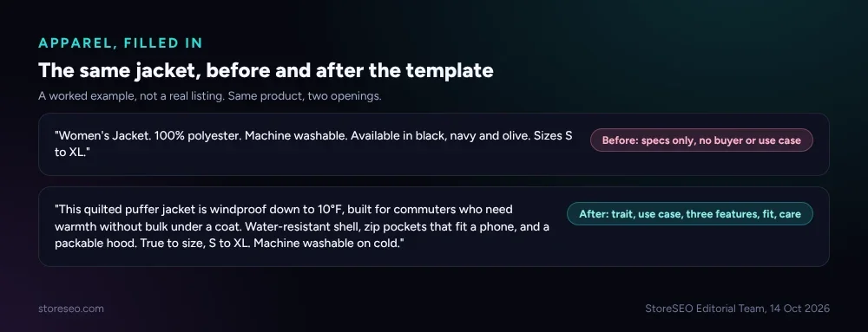Click the 'Women's Jacket. 100% polyester' quote text
The height and width of the screenshot is (332, 868).
[x=313, y=144]
